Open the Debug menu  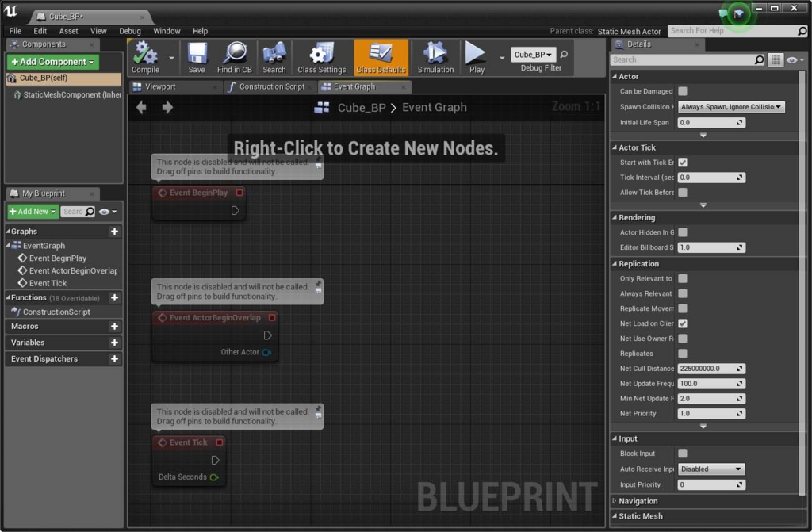click(x=130, y=31)
